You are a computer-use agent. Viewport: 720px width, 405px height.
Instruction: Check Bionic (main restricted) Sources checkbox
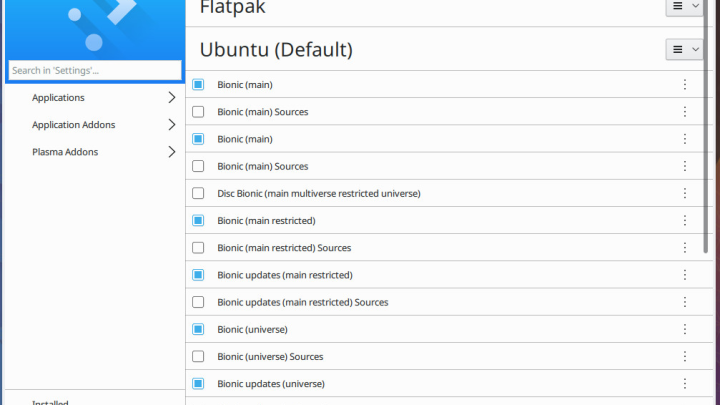click(x=198, y=248)
